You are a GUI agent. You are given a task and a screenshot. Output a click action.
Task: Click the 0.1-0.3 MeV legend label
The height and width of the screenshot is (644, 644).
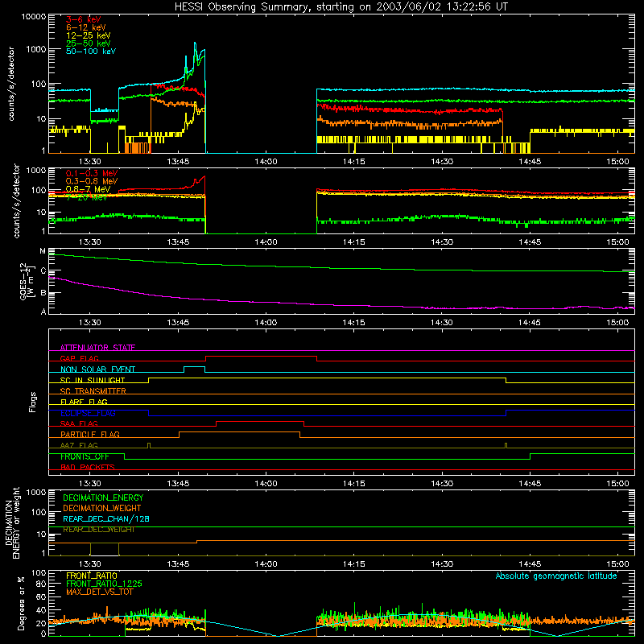point(92,173)
